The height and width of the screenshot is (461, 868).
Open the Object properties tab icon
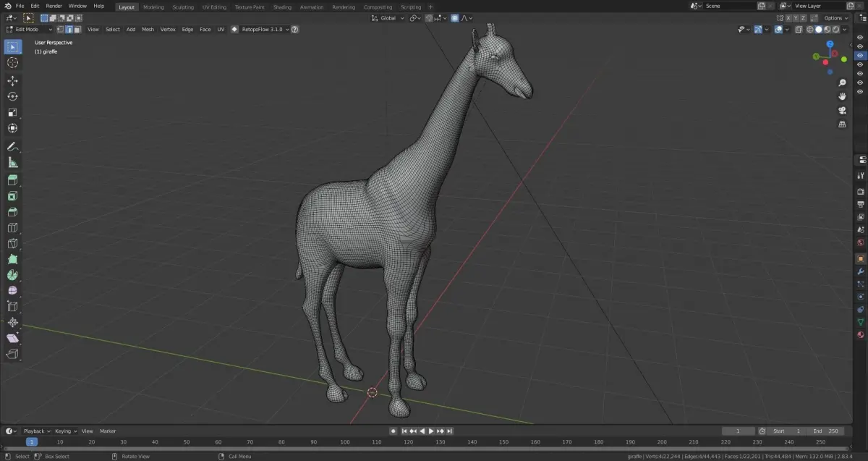pos(861,258)
